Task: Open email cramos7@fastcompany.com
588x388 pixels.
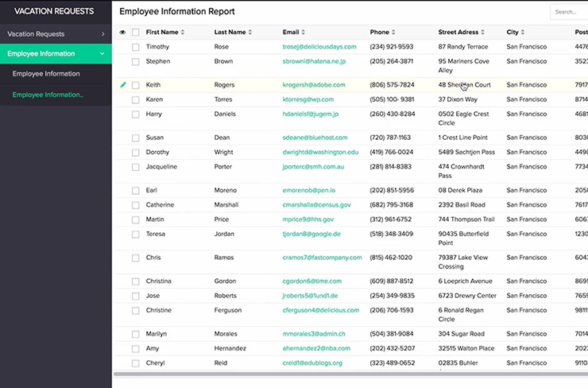Action: pyautogui.click(x=322, y=258)
